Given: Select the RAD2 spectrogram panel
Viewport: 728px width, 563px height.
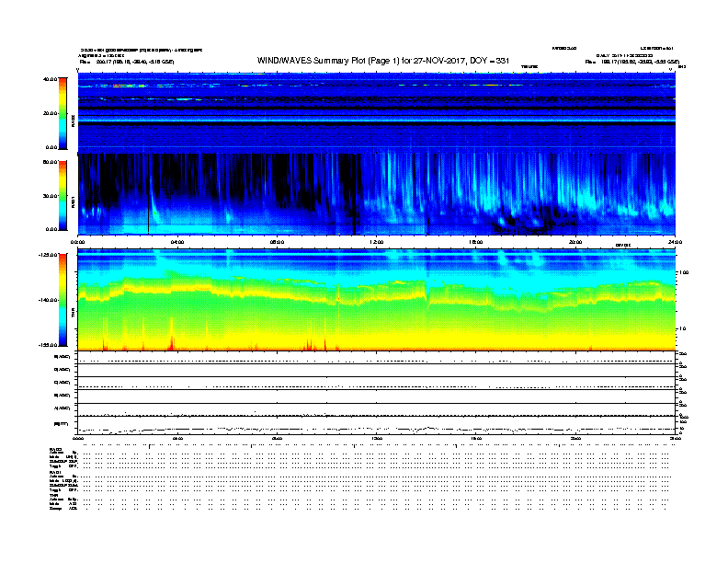Looking at the screenshot, I should click(x=377, y=112).
